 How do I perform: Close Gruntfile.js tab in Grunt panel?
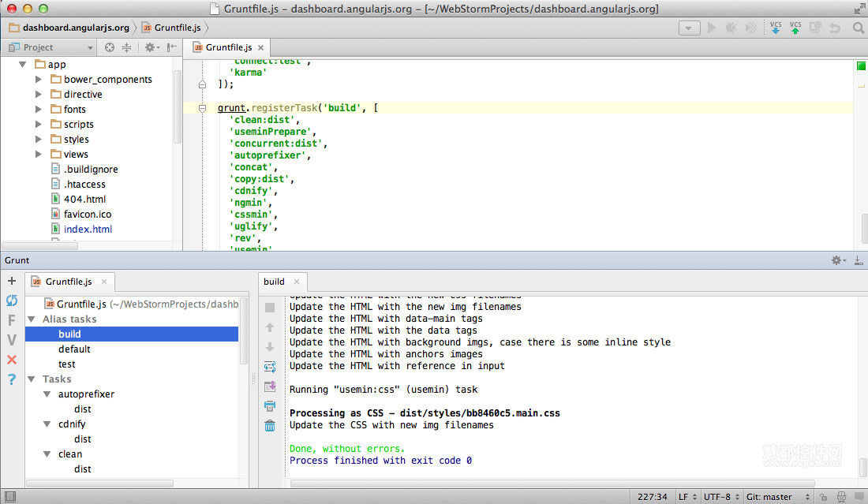point(104,282)
